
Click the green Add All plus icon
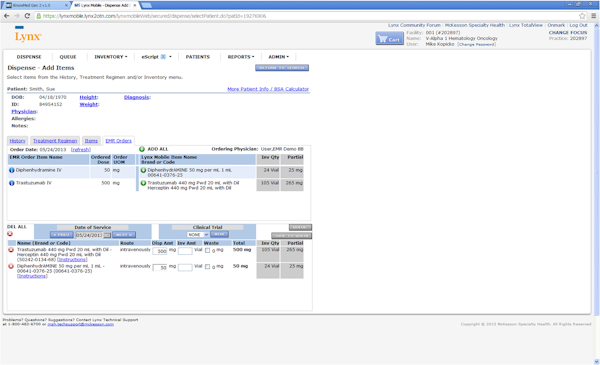click(x=142, y=149)
